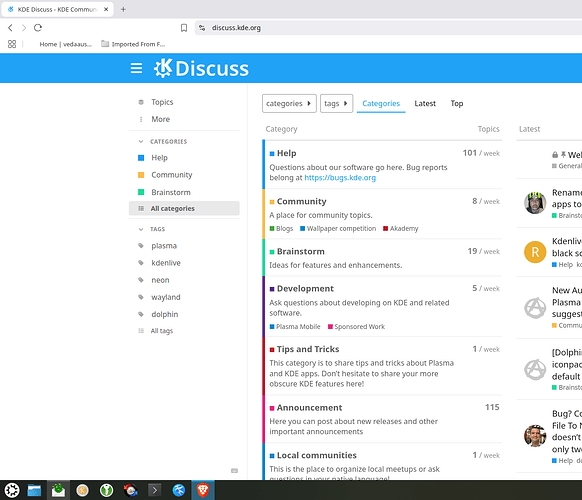Viewport: 582px width, 500px height.
Task: Select All categories in sidebar
Action: pos(184,208)
